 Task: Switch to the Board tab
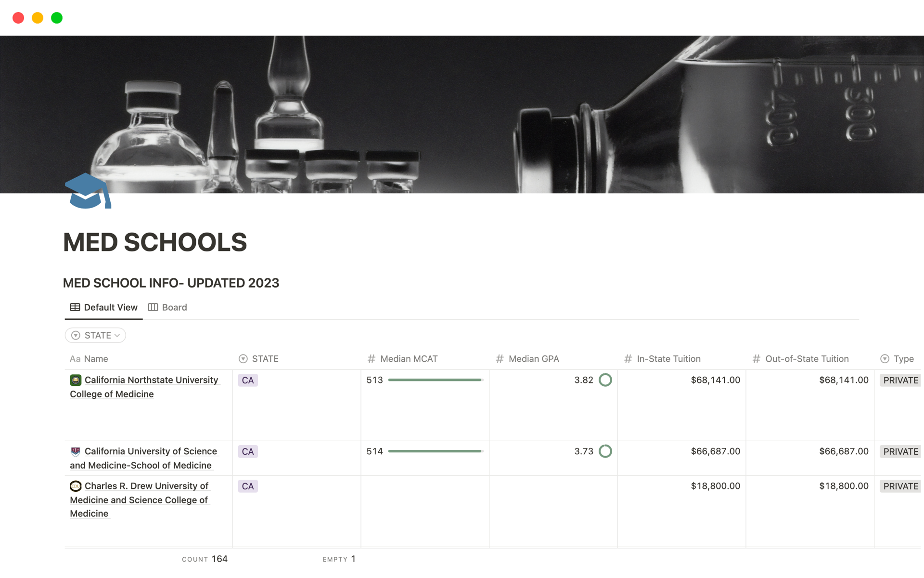(x=174, y=307)
